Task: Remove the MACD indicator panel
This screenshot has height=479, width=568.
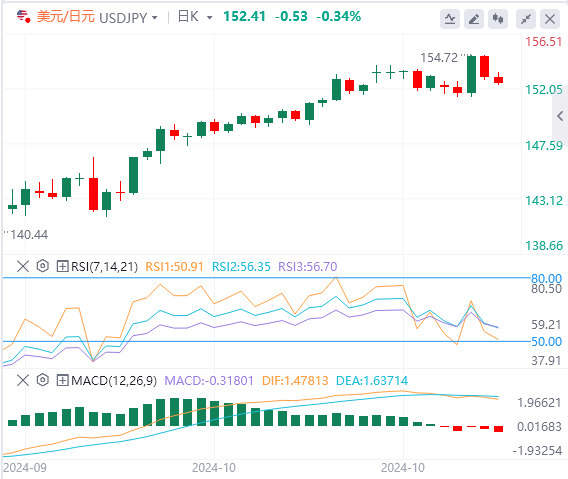Action: click(x=23, y=381)
